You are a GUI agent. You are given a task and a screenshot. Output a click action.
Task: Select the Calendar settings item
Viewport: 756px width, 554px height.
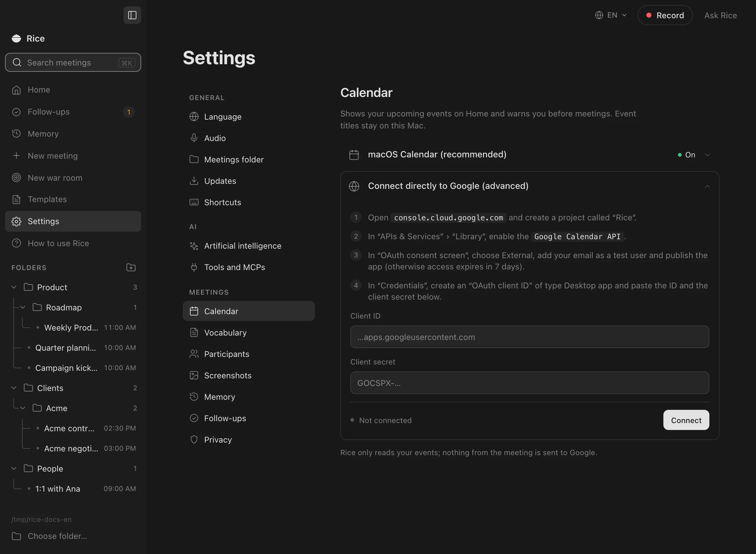249,311
